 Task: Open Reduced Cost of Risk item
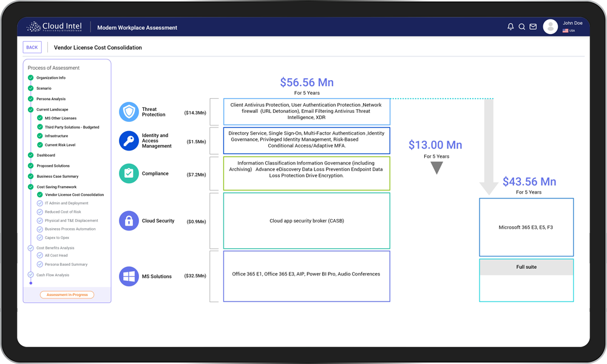point(63,212)
